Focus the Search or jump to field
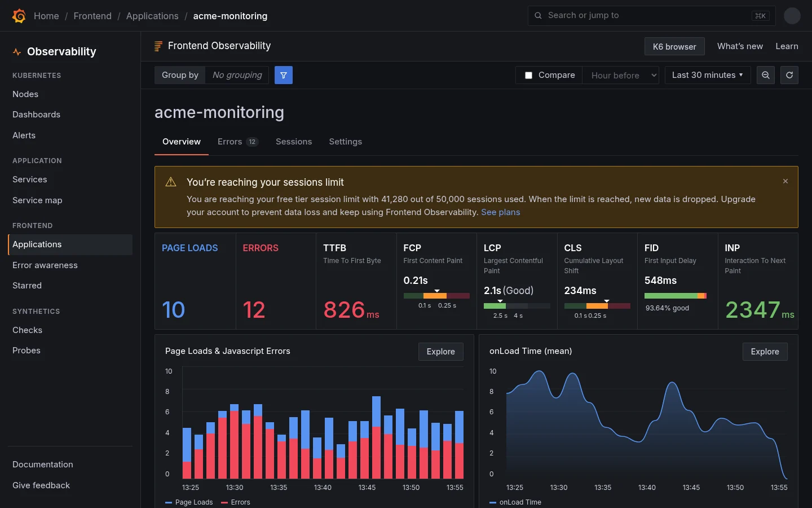The height and width of the screenshot is (508, 812). click(x=652, y=16)
